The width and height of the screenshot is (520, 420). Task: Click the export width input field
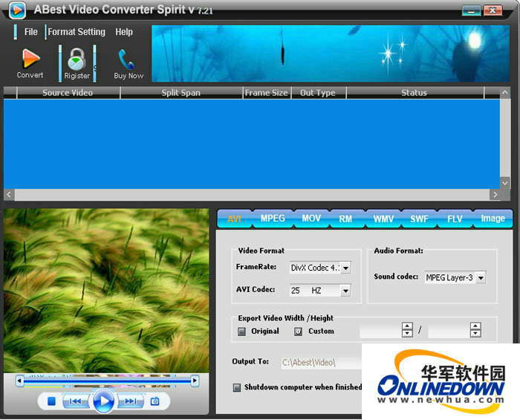click(380, 331)
